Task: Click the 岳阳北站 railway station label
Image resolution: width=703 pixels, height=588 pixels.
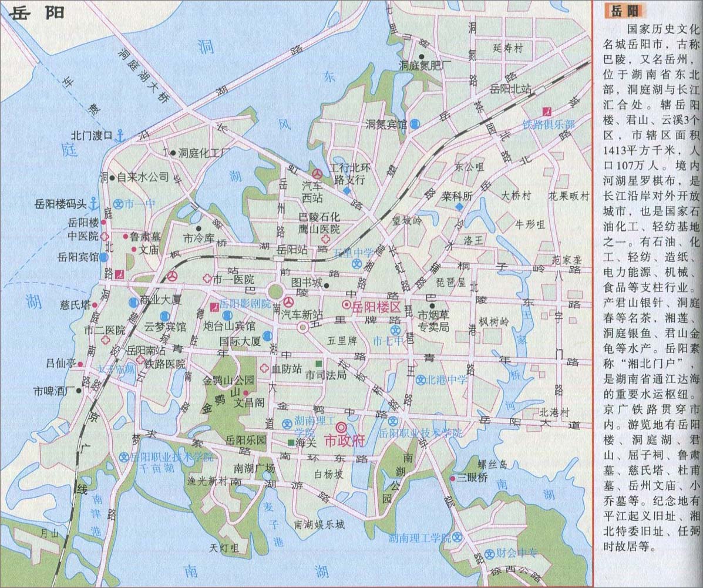Action: pyautogui.click(x=510, y=89)
